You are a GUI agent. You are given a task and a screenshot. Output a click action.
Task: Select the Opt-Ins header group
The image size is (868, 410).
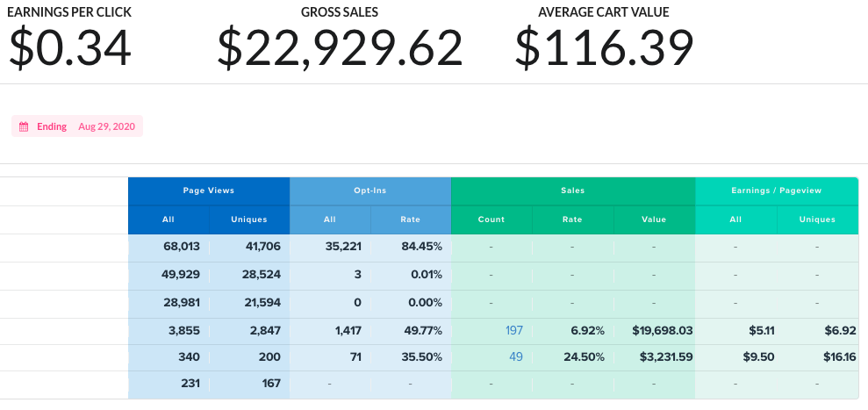point(369,191)
